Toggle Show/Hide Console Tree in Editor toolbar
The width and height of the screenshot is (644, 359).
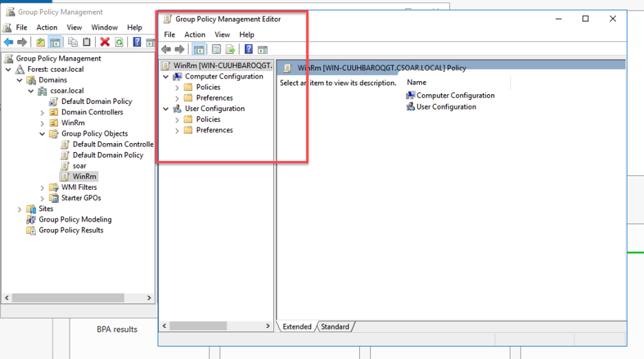(198, 50)
